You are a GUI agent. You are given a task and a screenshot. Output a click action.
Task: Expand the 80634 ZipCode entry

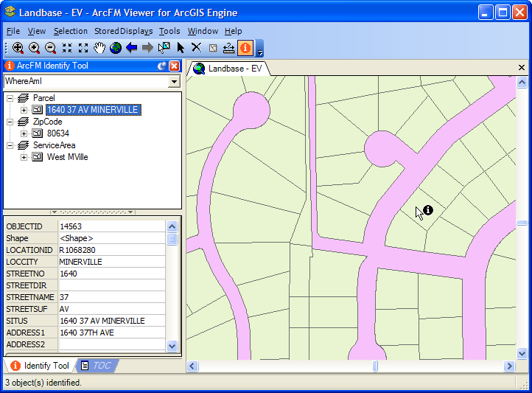[24, 133]
